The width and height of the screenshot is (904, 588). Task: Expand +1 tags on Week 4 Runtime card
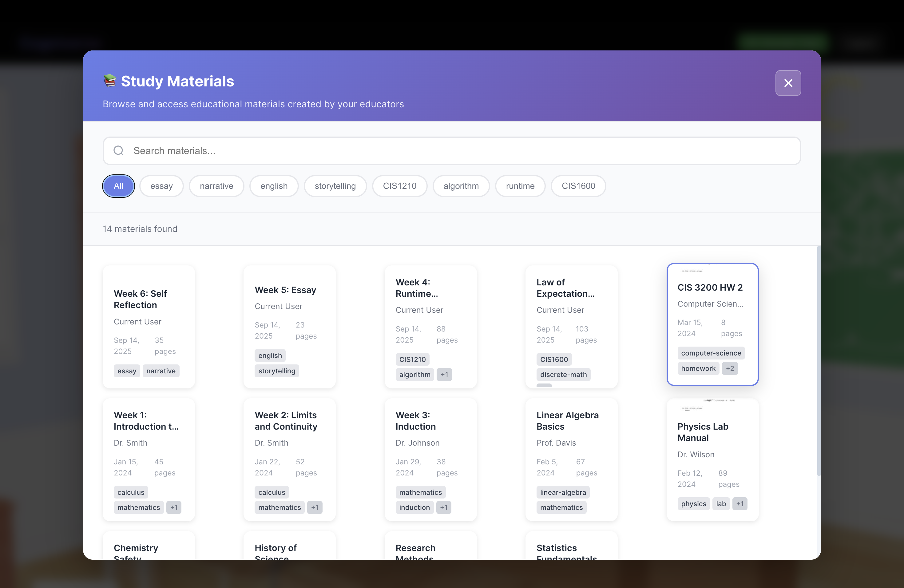[x=444, y=374]
